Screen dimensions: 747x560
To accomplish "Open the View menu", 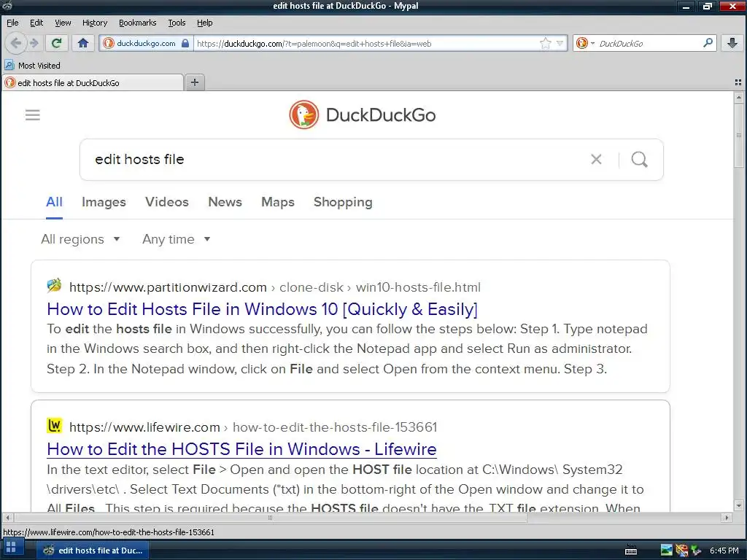I will 63,23.
